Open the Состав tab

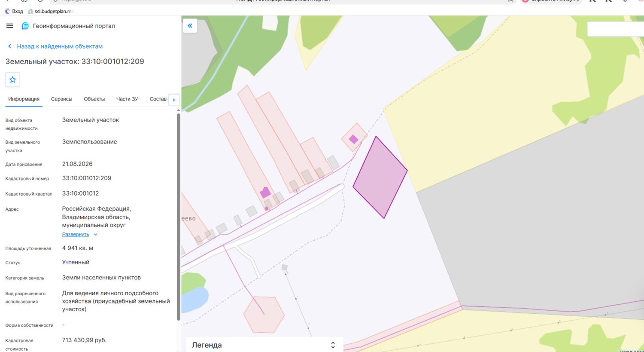158,99
